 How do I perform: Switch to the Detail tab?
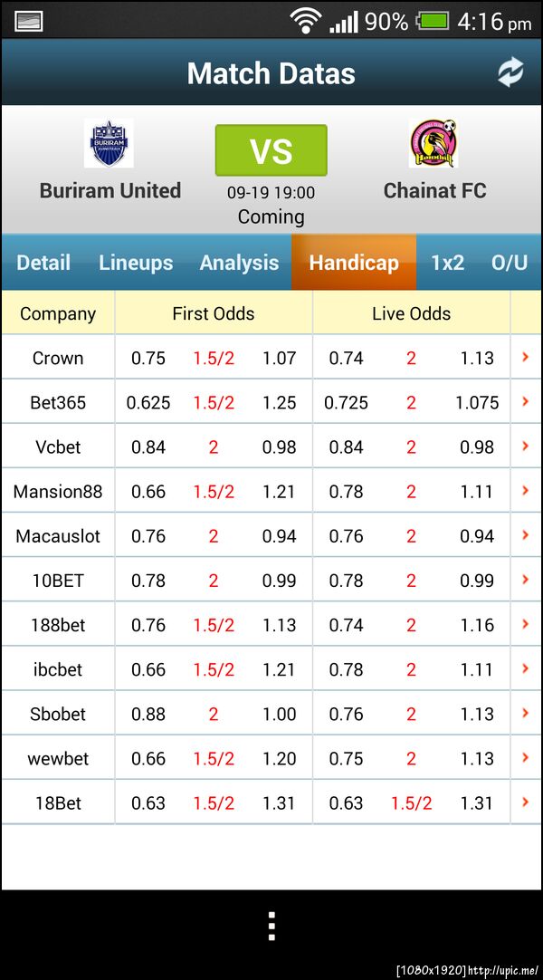point(43,263)
